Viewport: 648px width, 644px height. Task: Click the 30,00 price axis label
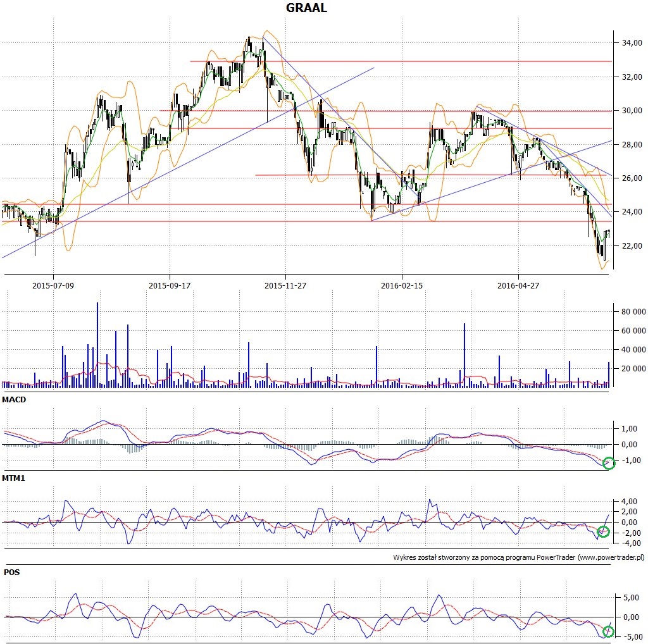632,110
